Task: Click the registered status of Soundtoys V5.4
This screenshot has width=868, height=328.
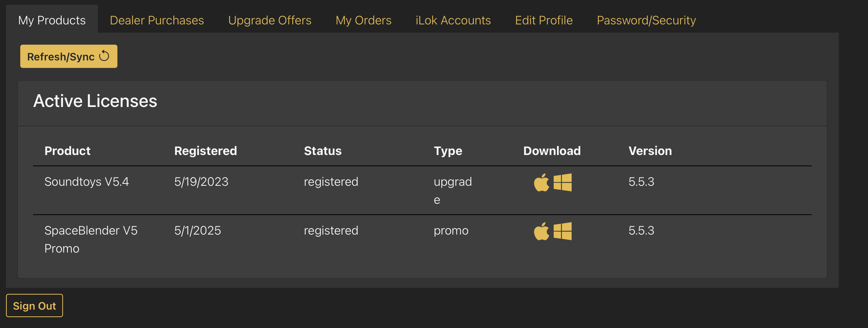Action: [331, 182]
